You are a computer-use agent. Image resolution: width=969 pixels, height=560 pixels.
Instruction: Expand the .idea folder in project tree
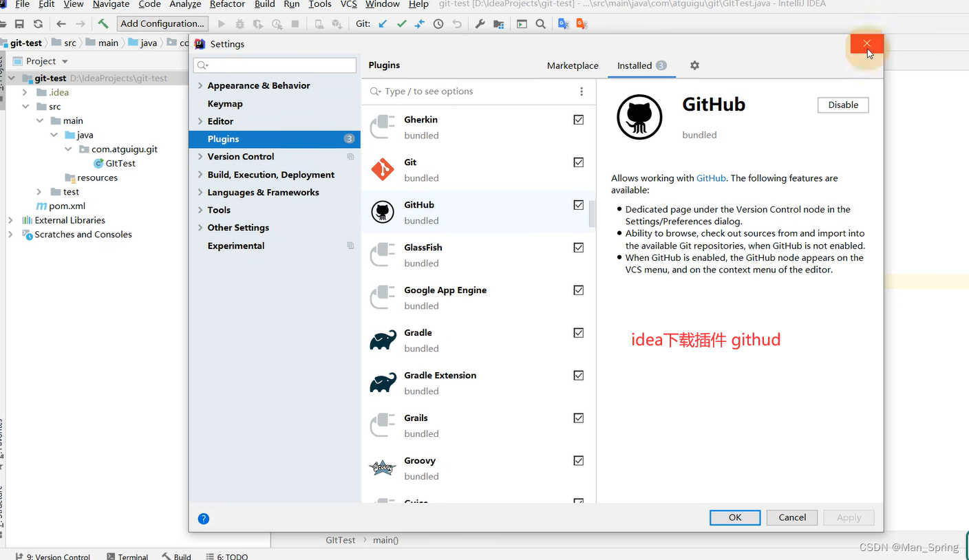click(25, 92)
